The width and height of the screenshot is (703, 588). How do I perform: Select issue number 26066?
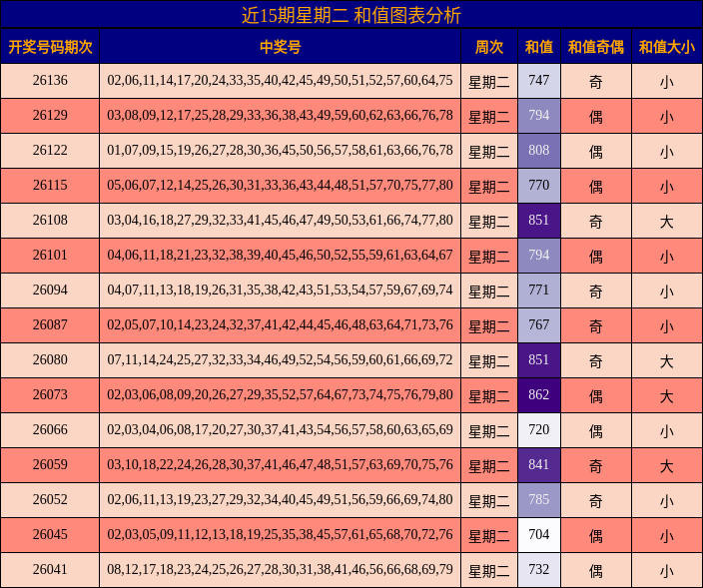tap(50, 430)
